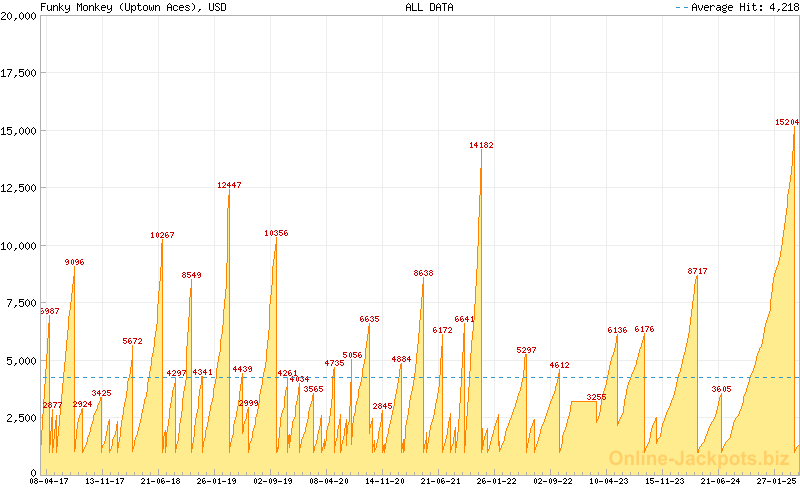
Task: Click the 15-11-23 x-axis date
Action: pyautogui.click(x=665, y=481)
